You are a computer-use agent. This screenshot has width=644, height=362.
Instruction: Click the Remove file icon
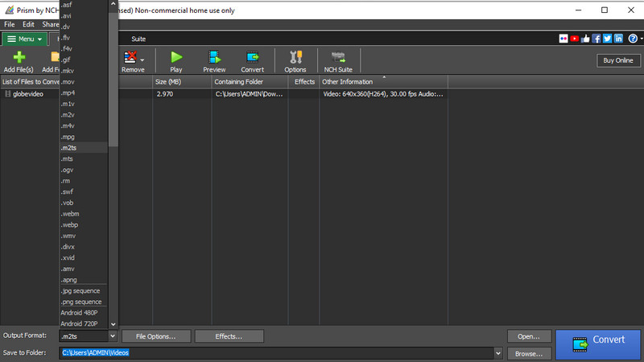130,57
